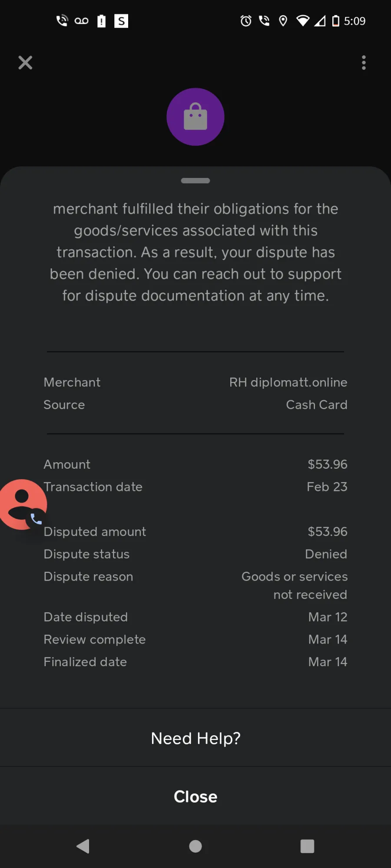
Task: Tap the Android back navigation button
Action: (83, 846)
